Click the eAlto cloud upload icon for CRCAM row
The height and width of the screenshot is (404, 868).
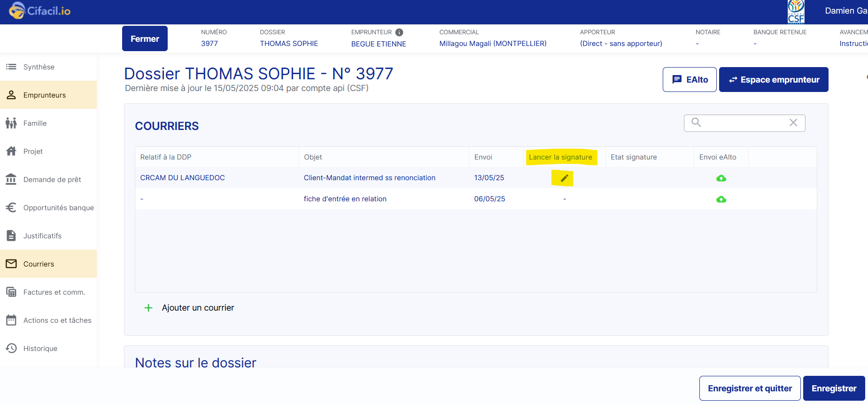tap(721, 178)
